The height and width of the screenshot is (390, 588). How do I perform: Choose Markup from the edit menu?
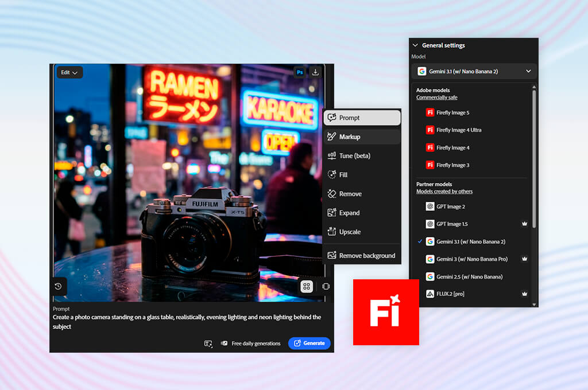click(x=362, y=136)
